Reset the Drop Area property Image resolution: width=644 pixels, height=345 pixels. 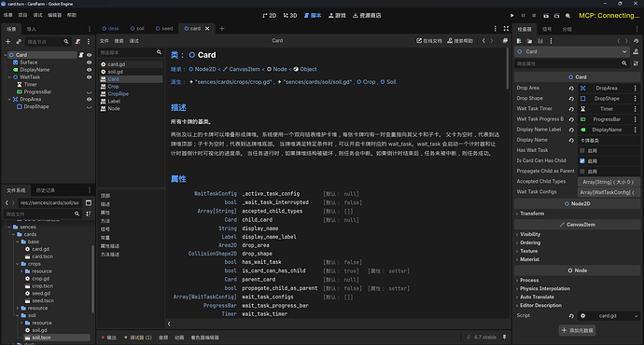tap(571, 89)
